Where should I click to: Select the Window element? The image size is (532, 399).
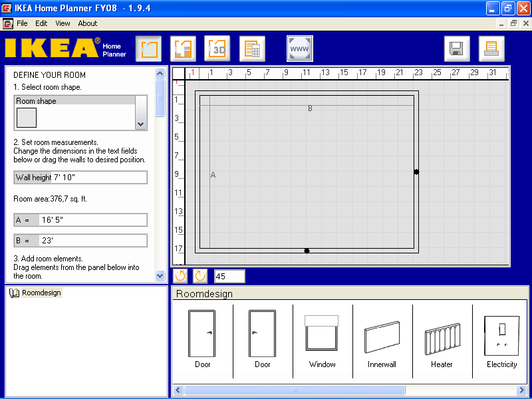pos(322,336)
